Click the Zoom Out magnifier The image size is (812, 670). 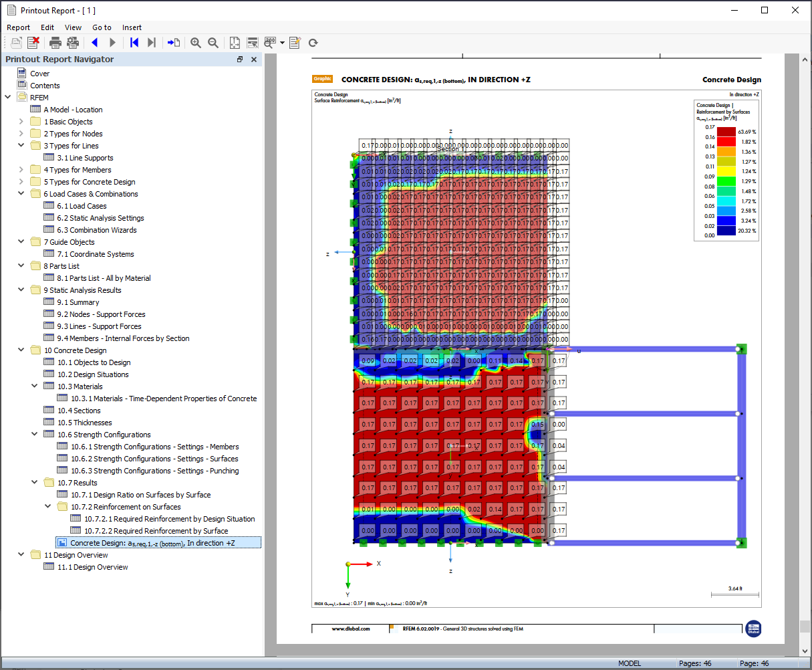coord(213,43)
